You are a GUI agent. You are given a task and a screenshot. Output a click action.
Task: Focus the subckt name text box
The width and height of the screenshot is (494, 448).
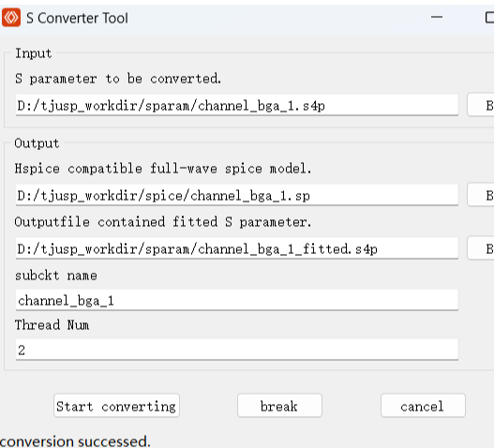click(x=237, y=300)
